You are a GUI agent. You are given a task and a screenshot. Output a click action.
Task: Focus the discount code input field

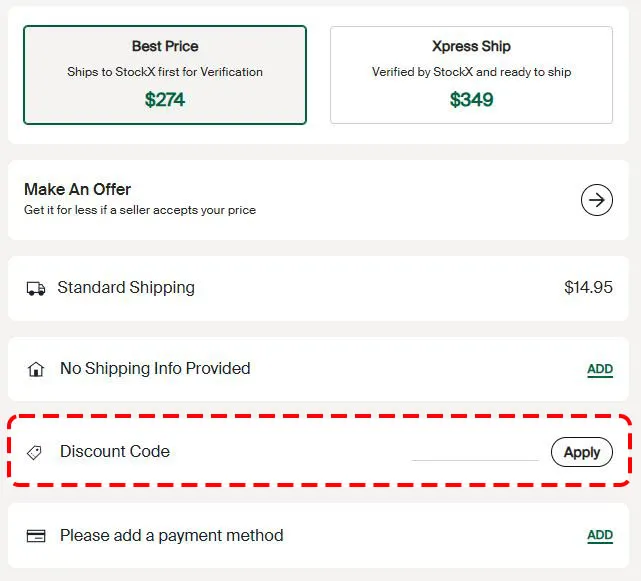[x=475, y=451]
